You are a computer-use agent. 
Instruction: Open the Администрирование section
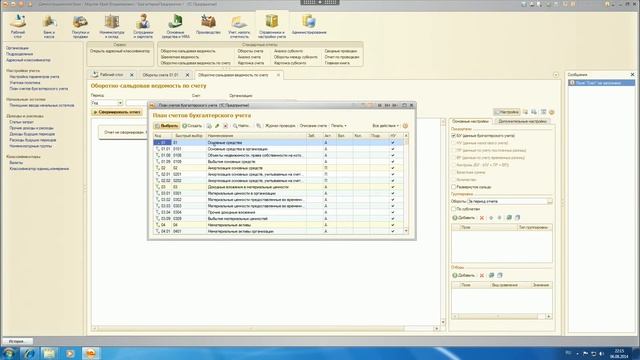coord(309,24)
